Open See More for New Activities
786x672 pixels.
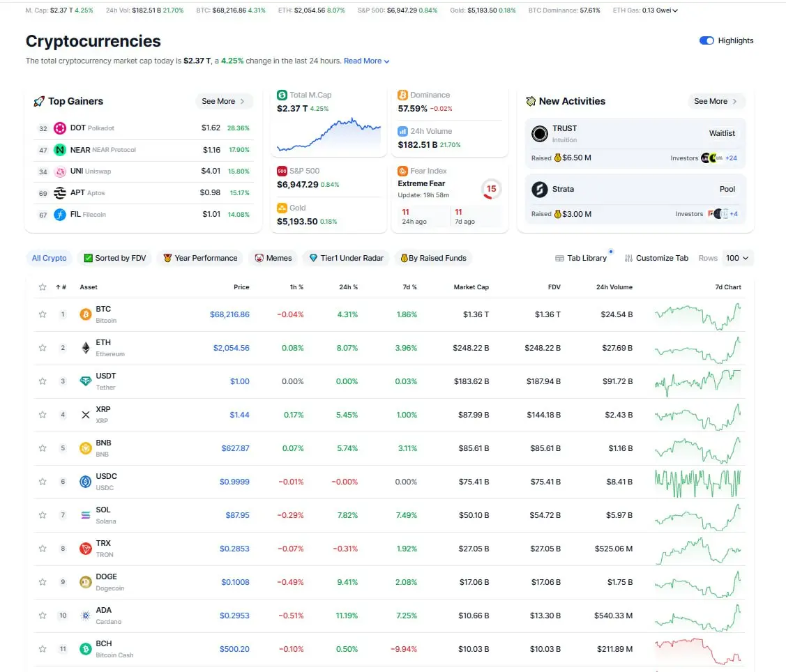point(716,101)
